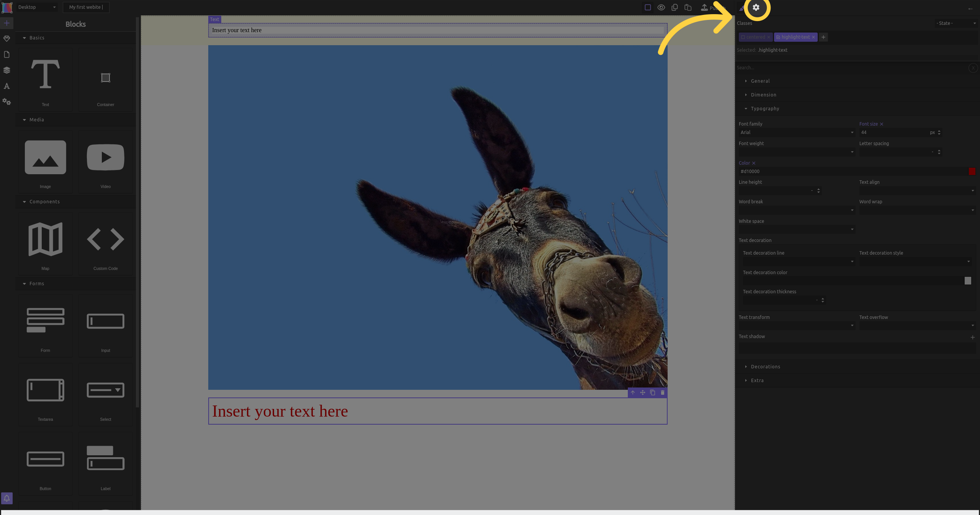Click the red Color swatch

tap(972, 172)
